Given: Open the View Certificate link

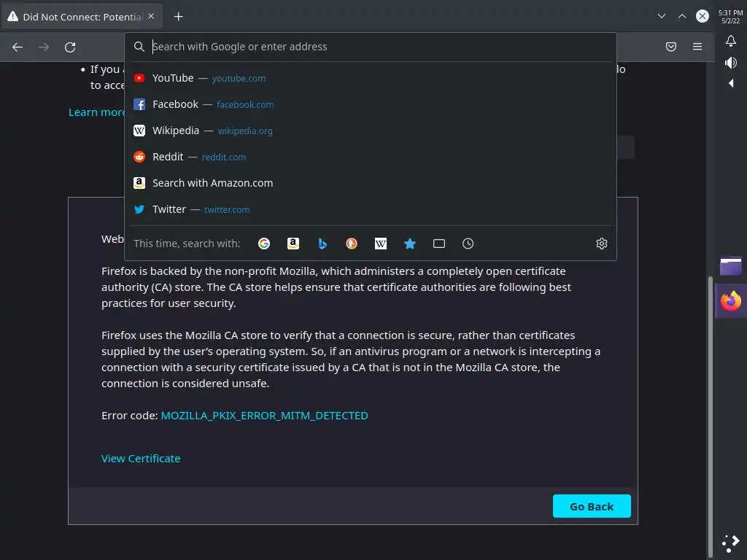Looking at the screenshot, I should click(141, 459).
